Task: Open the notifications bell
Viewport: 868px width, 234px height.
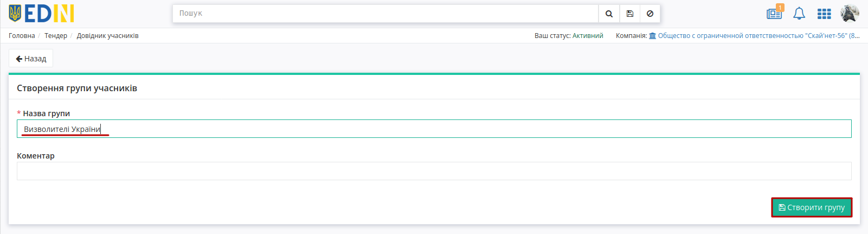Action: point(799,14)
